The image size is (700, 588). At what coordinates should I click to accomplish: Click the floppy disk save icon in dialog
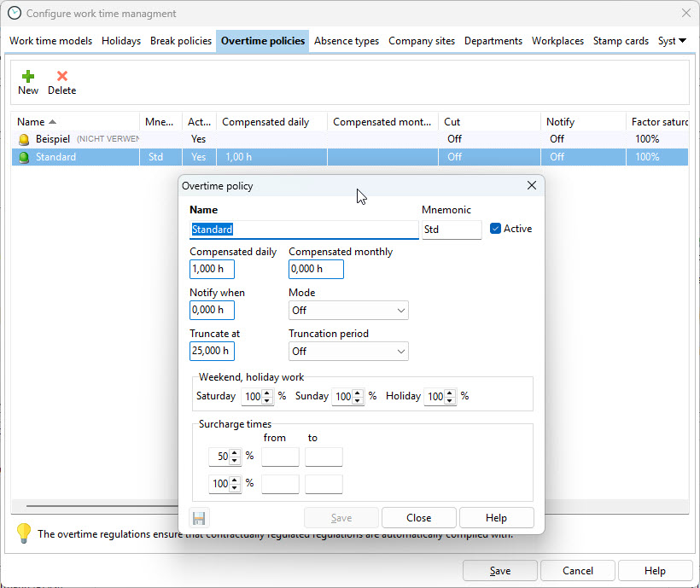[199, 518]
